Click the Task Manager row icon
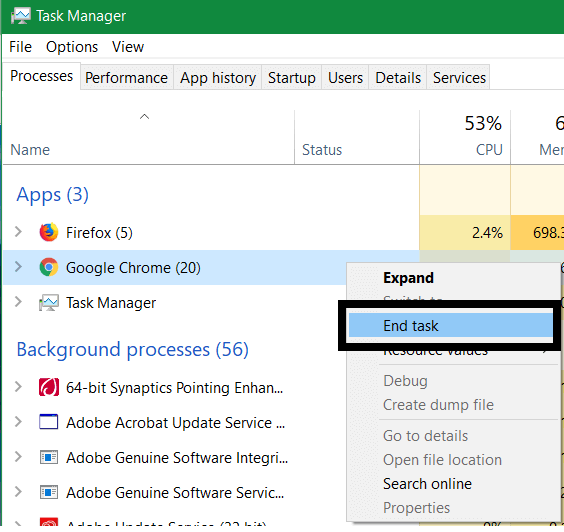564x532 pixels. pyautogui.click(x=49, y=303)
